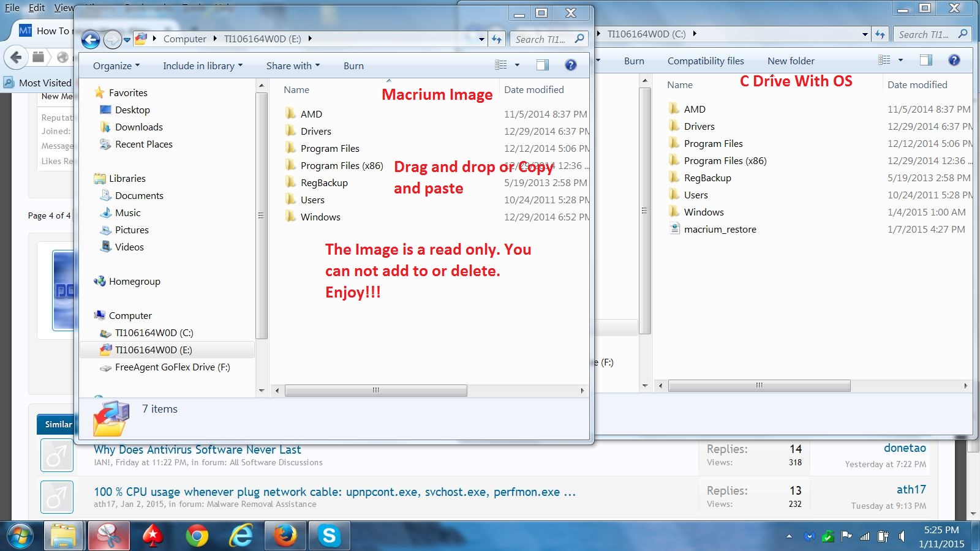Change view icon in the E: window
This screenshot has width=980, height=551.
(501, 65)
